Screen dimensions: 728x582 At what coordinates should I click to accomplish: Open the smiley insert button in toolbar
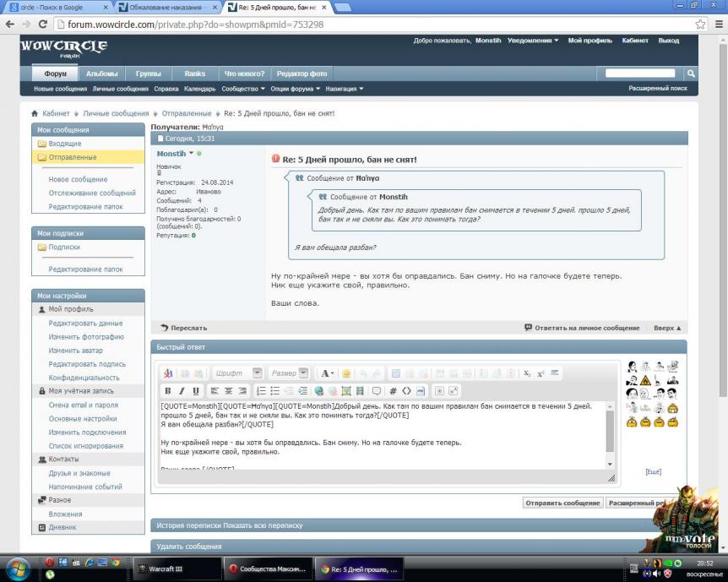[x=346, y=373]
